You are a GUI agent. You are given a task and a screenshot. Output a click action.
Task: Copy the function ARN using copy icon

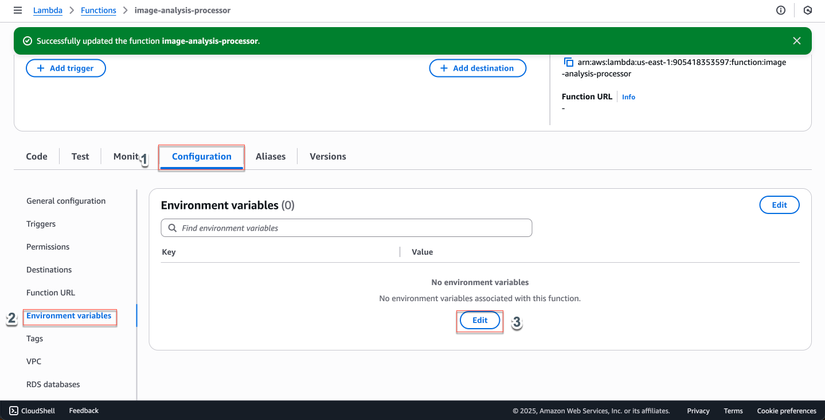coord(568,62)
